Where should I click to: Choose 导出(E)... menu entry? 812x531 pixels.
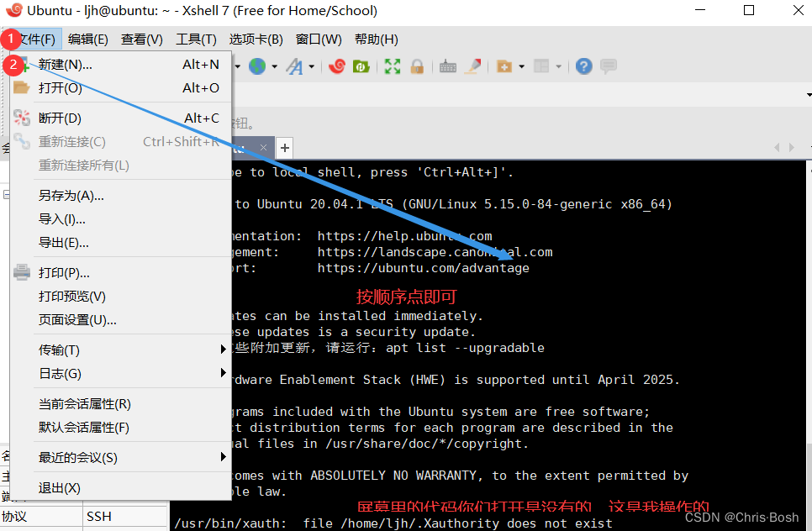tap(121, 242)
